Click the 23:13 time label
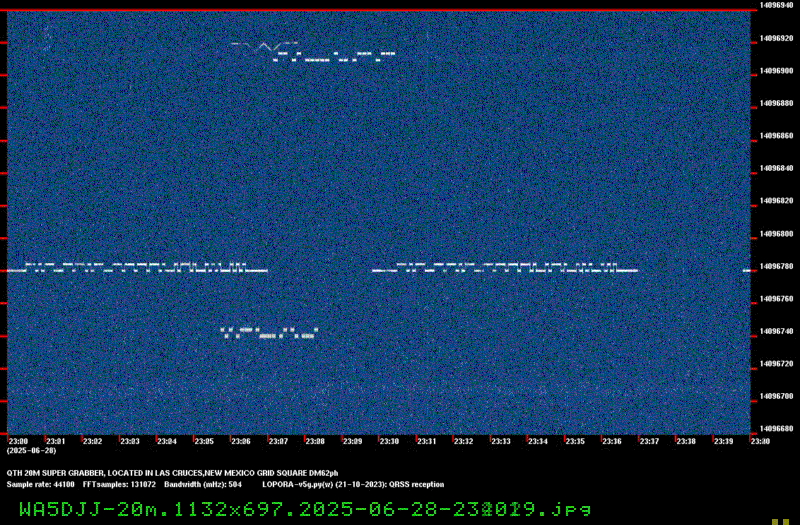 pos(501,441)
